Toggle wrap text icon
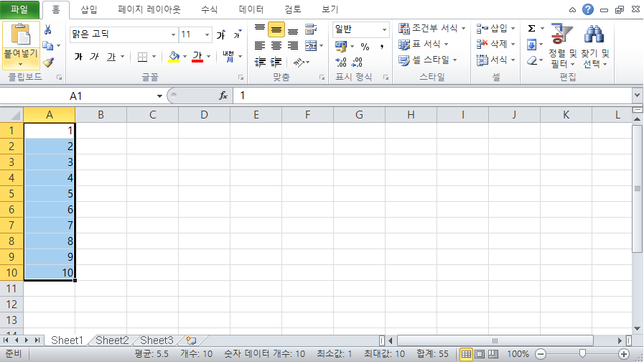 click(311, 29)
